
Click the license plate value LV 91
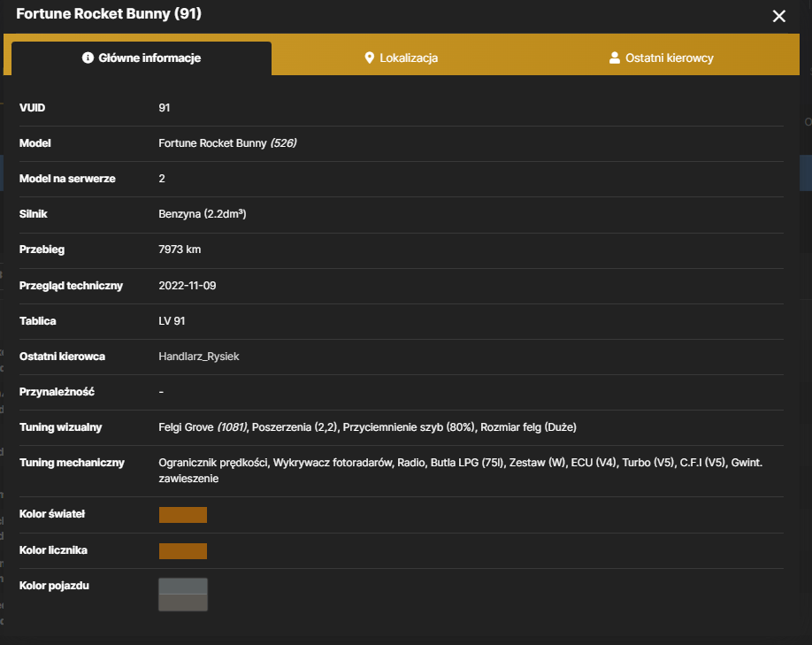click(x=172, y=321)
